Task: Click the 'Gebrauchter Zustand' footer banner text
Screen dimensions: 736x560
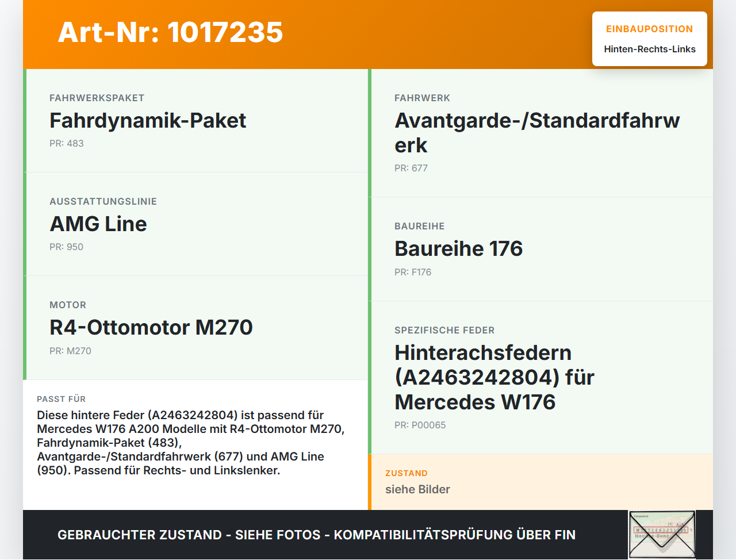Action: point(316,535)
